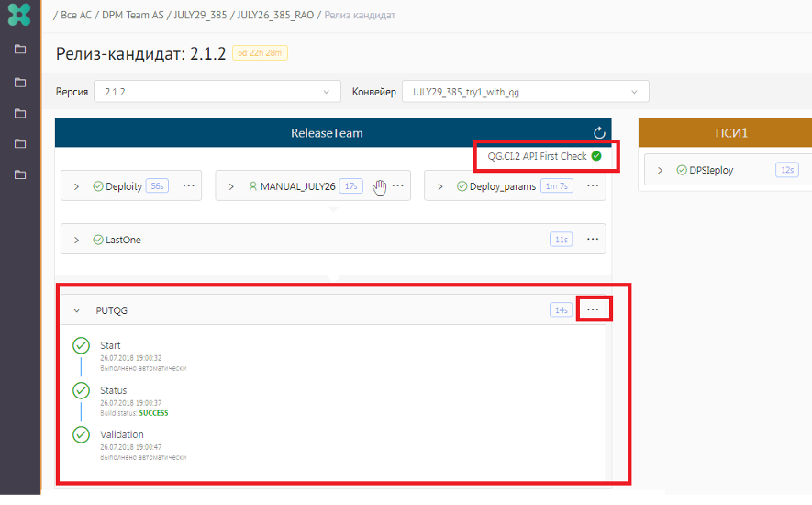Viewport: 812px width, 505px height.
Task: Open the Deploity three-dots menu
Action: (189, 185)
